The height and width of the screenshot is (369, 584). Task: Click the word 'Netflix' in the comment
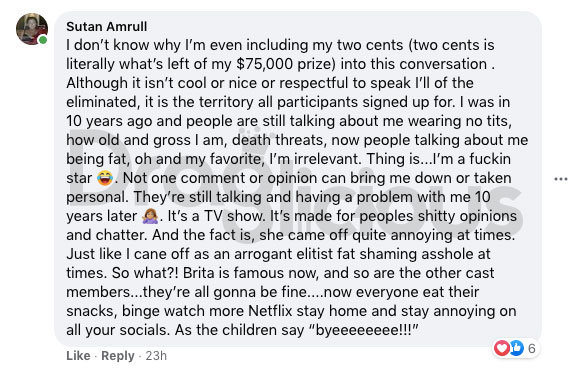pos(270,311)
